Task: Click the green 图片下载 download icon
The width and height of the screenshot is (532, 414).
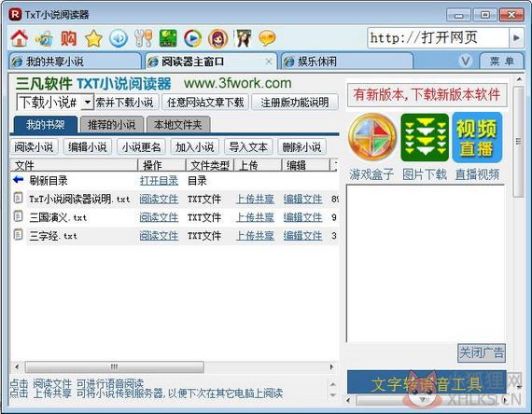Action: click(425, 137)
